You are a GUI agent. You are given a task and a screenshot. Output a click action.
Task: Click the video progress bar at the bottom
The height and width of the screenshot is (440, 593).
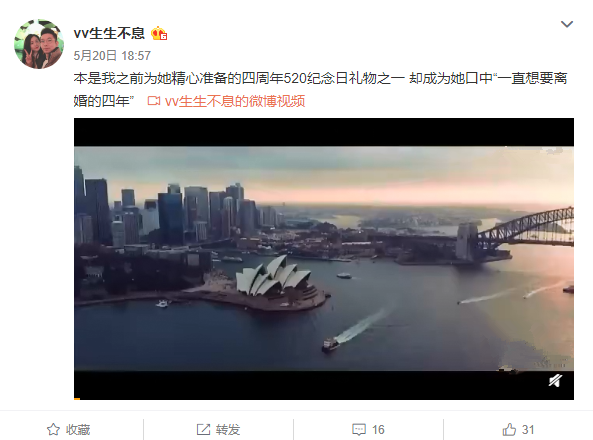[324, 399]
